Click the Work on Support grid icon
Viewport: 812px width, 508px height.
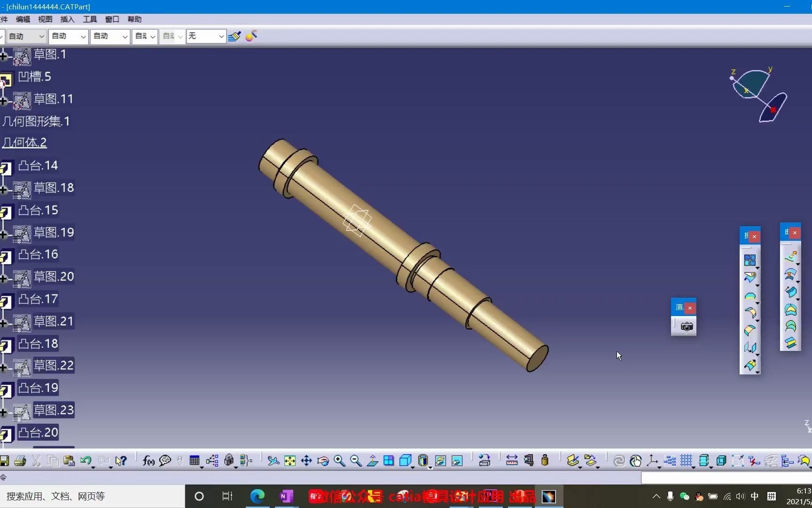(687, 461)
